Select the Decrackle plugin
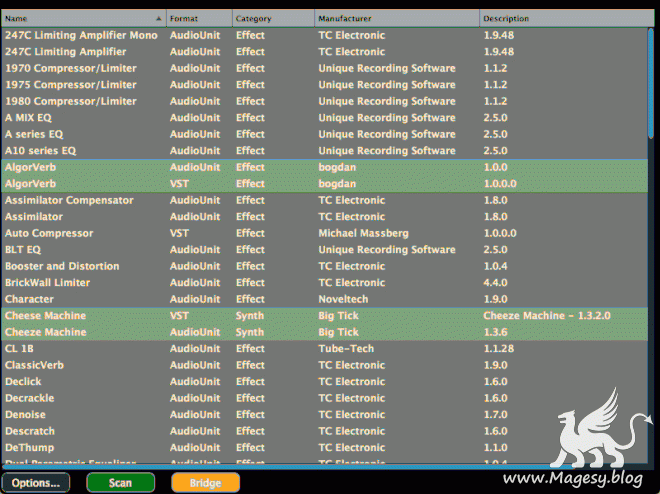 tap(325, 398)
